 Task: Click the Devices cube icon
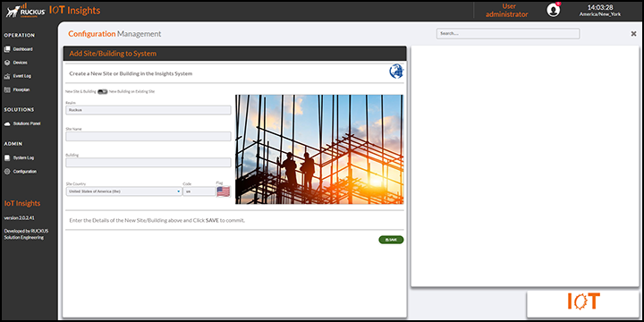[6, 63]
